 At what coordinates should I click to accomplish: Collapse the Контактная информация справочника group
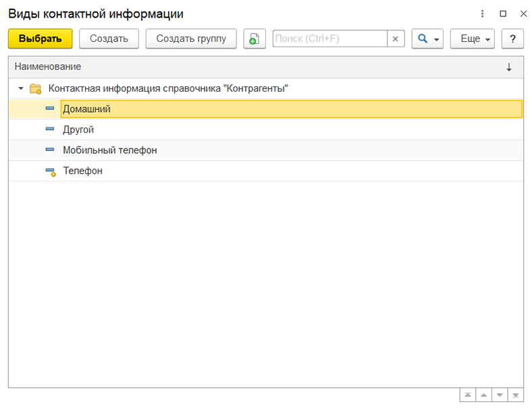[x=21, y=88]
